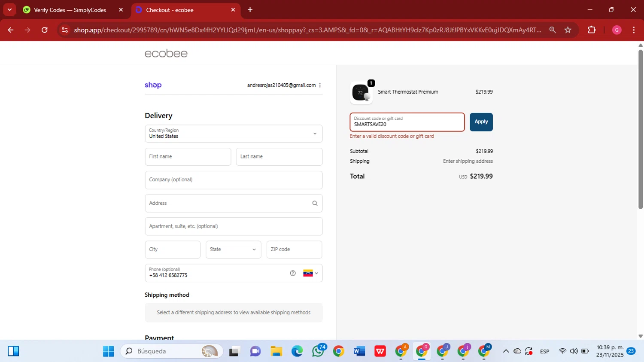Click the Company (optional) field
644x362 pixels.
(234, 180)
